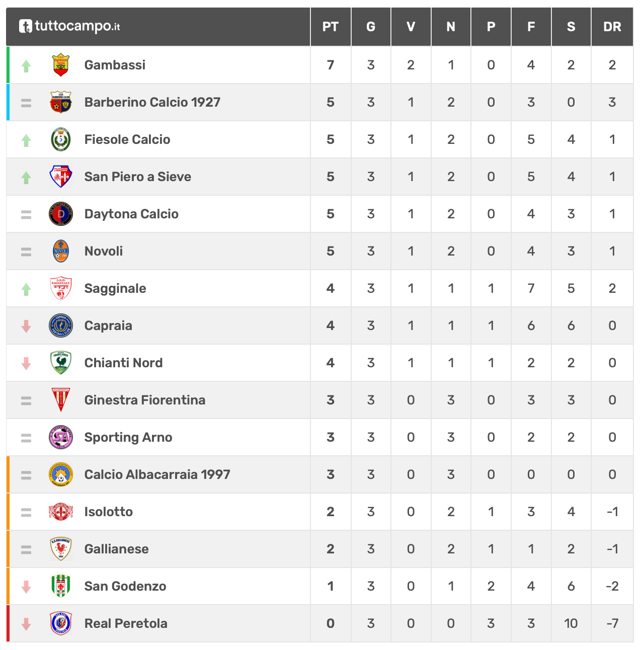Click Isolotto's points value cell
This screenshot has height=650, width=644.
pos(331,512)
